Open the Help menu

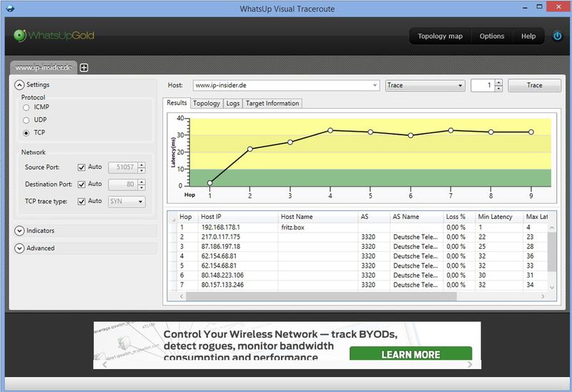[x=528, y=36]
